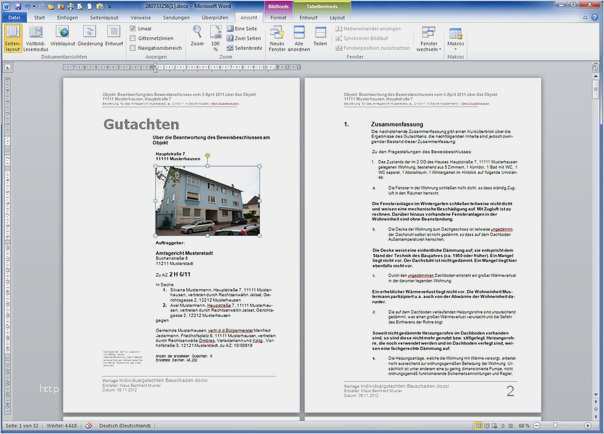604x434 pixels.
Task: Click scroll down arrow of vertical scrollbar
Action: (595, 395)
